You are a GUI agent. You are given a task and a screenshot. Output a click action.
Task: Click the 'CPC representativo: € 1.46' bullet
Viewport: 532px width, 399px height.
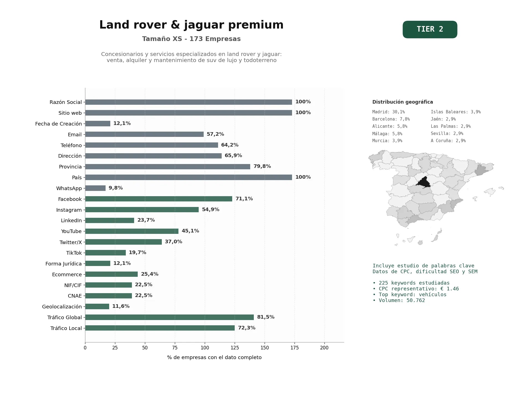pyautogui.click(x=416, y=289)
